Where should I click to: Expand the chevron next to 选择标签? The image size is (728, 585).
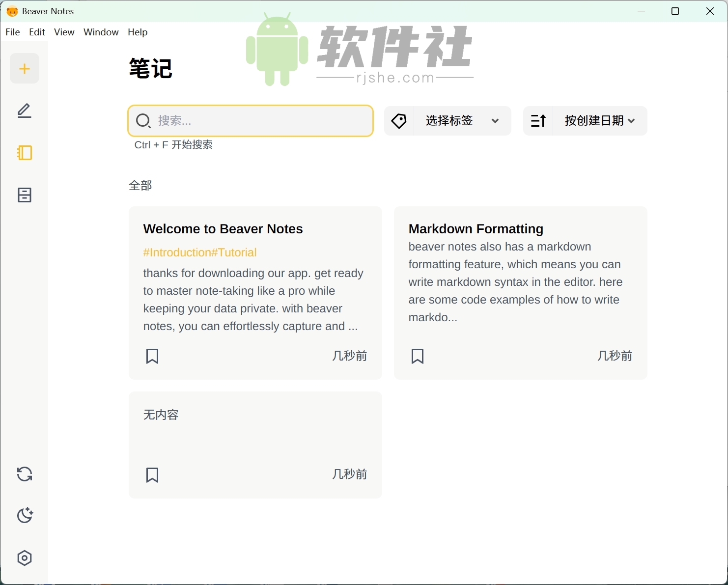[x=495, y=121]
